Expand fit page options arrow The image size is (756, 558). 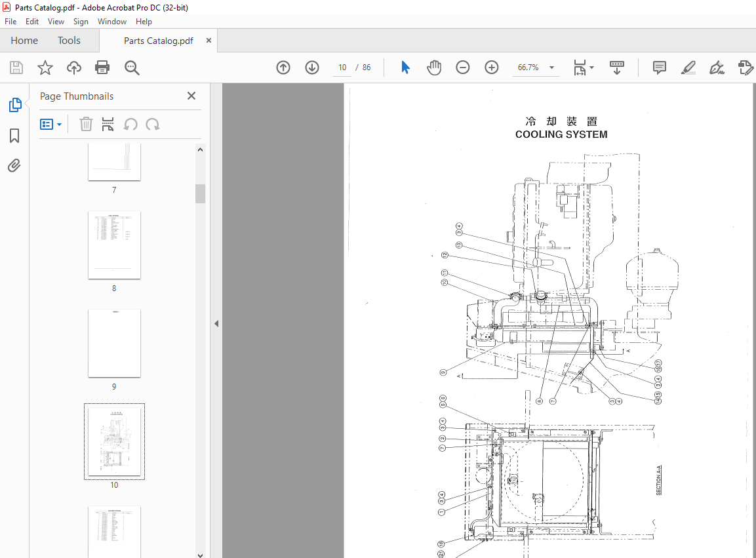[x=591, y=68]
